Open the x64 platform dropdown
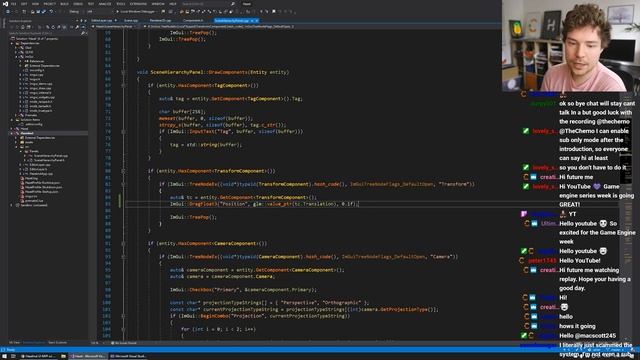The height and width of the screenshot is (360, 640). [x=99, y=11]
